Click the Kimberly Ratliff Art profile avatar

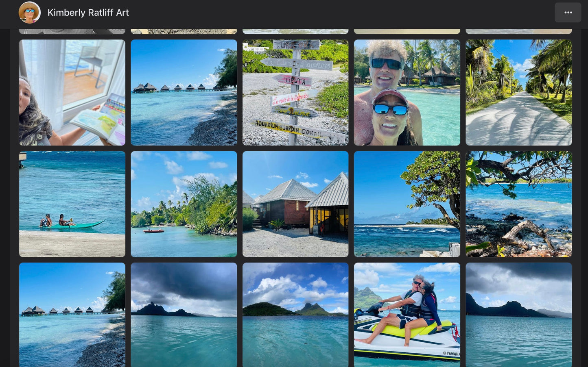click(x=29, y=13)
